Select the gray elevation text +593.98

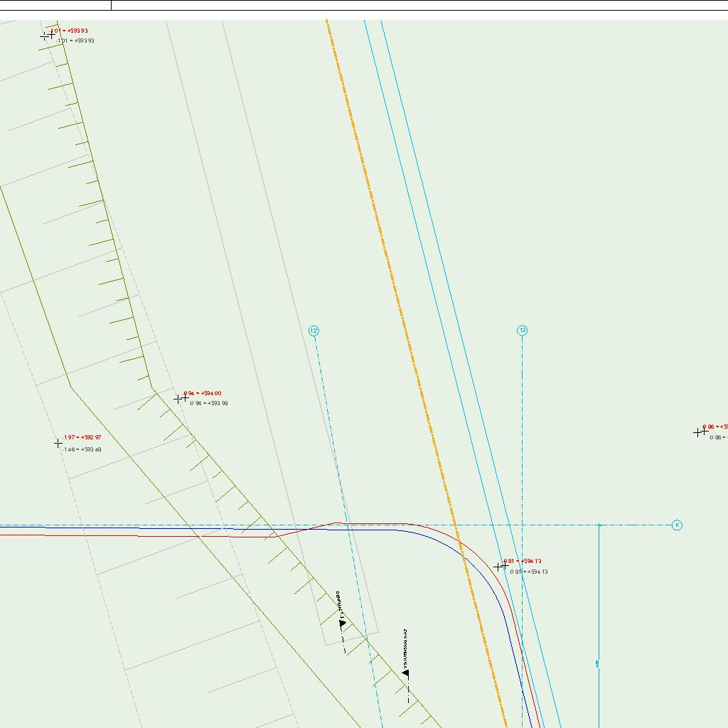pyautogui.click(x=209, y=404)
